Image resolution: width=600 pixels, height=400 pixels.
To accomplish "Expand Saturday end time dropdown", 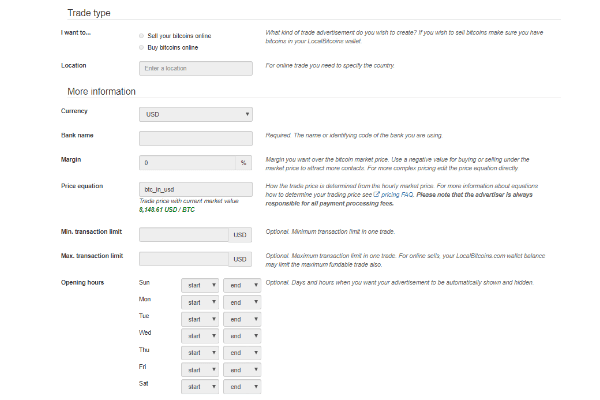I will [240, 386].
